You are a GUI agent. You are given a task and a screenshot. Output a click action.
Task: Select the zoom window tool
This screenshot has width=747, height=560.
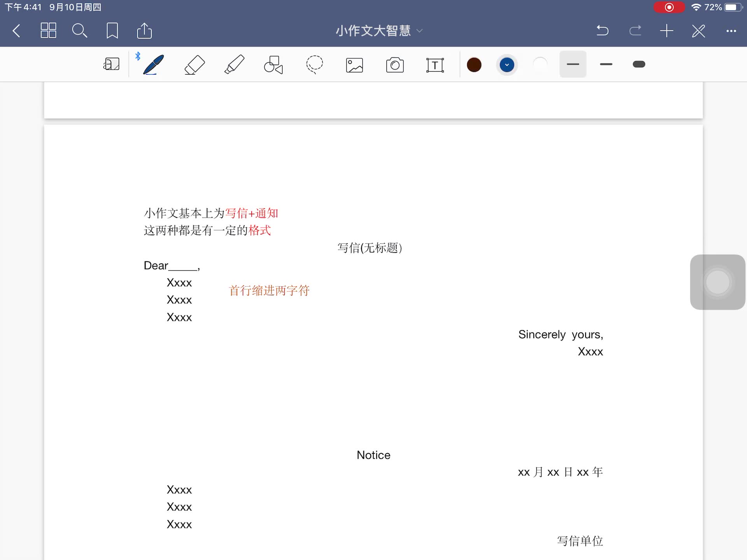pos(111,64)
